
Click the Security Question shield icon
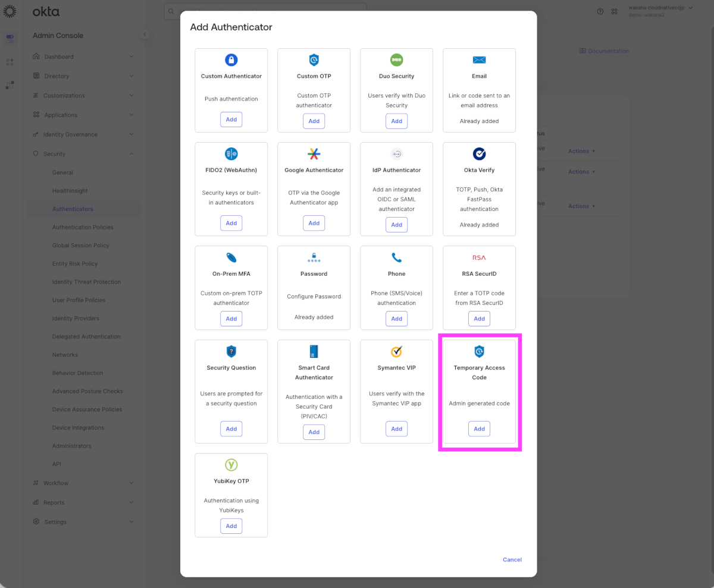tap(231, 351)
